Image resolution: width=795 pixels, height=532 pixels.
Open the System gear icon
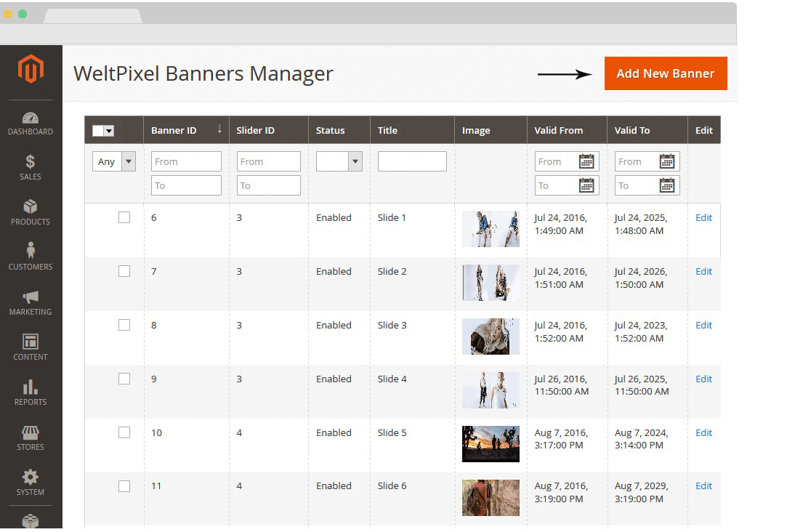31,477
